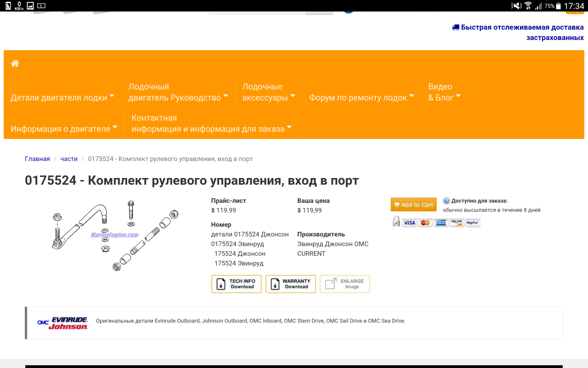The height and width of the screenshot is (368, 588).
Task: Download the TECH INFO document
Action: click(x=236, y=284)
